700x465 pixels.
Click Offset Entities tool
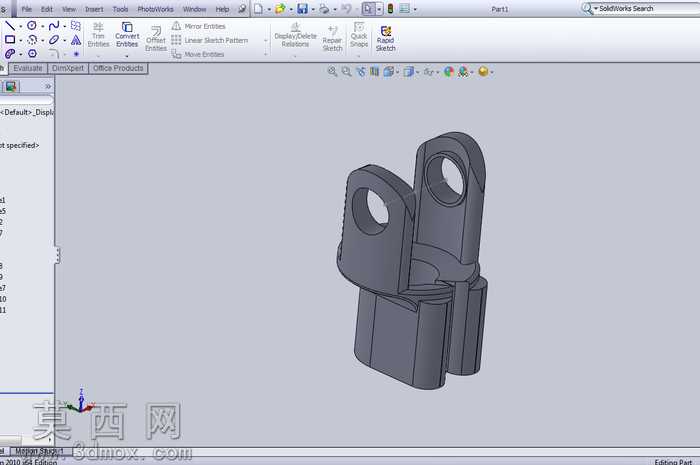pyautogui.click(x=156, y=38)
